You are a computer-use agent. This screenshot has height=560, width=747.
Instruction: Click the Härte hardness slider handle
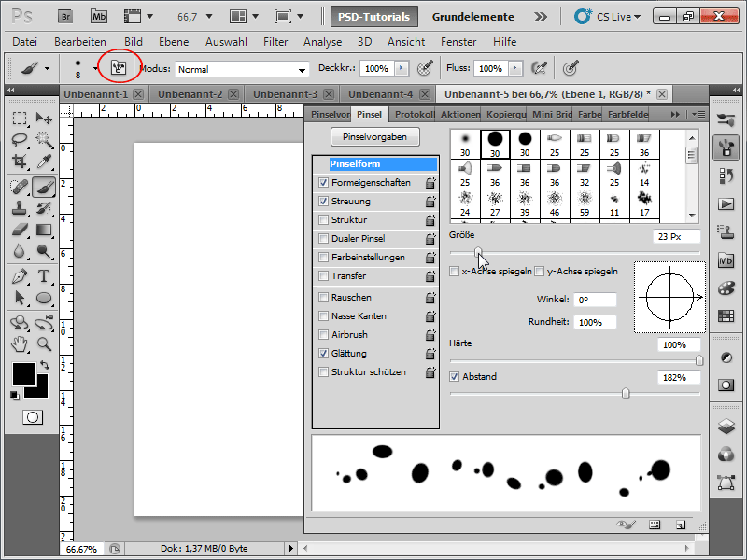[x=698, y=360]
